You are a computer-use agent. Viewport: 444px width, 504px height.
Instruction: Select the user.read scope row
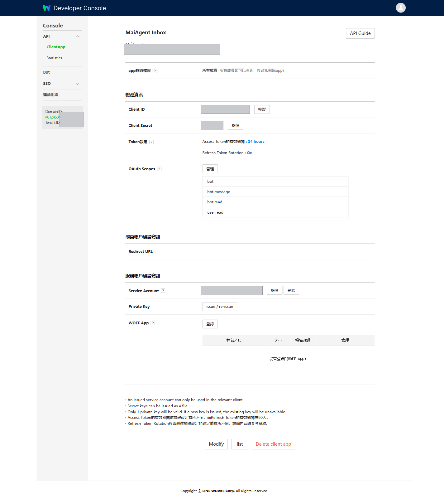coord(275,212)
